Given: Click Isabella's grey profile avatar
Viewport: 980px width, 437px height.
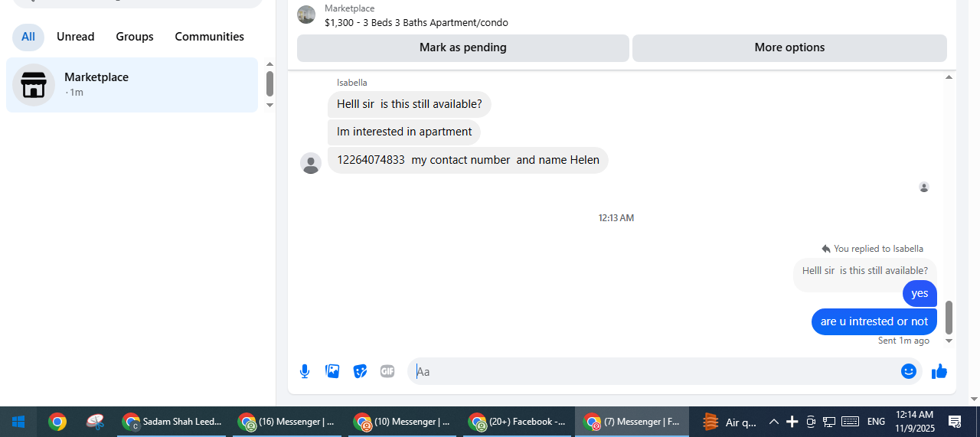Looking at the screenshot, I should coord(311,163).
